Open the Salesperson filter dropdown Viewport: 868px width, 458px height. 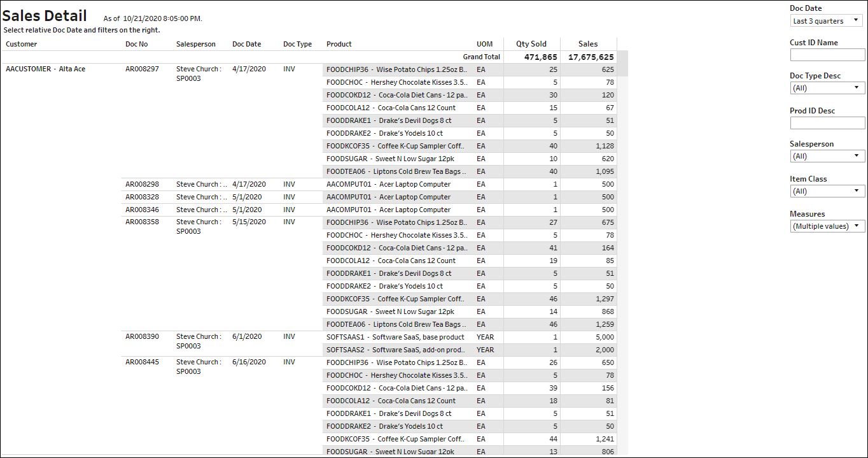point(827,156)
